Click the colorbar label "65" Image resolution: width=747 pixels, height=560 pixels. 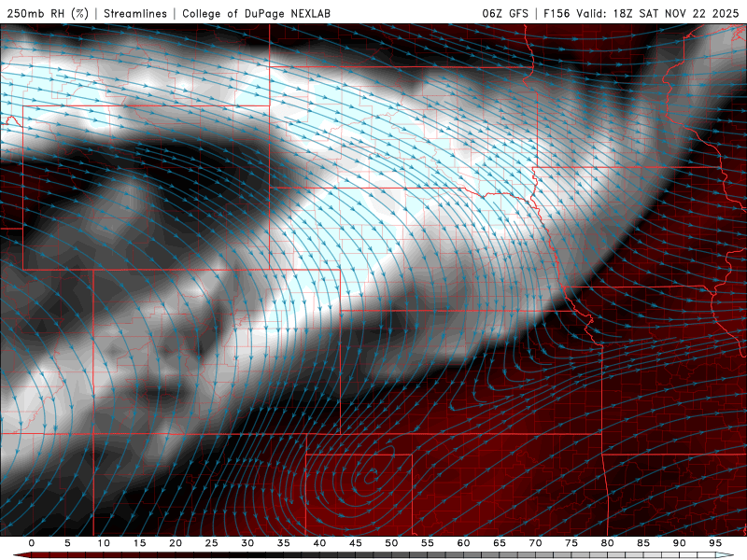[500, 543]
